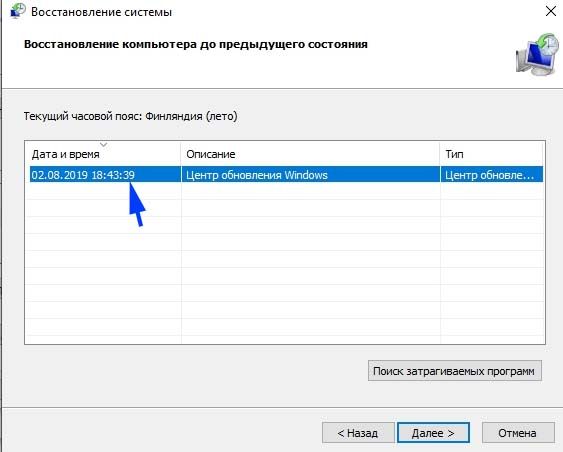
Task: Click Поиск затрагиваемых программ button
Action: click(455, 371)
